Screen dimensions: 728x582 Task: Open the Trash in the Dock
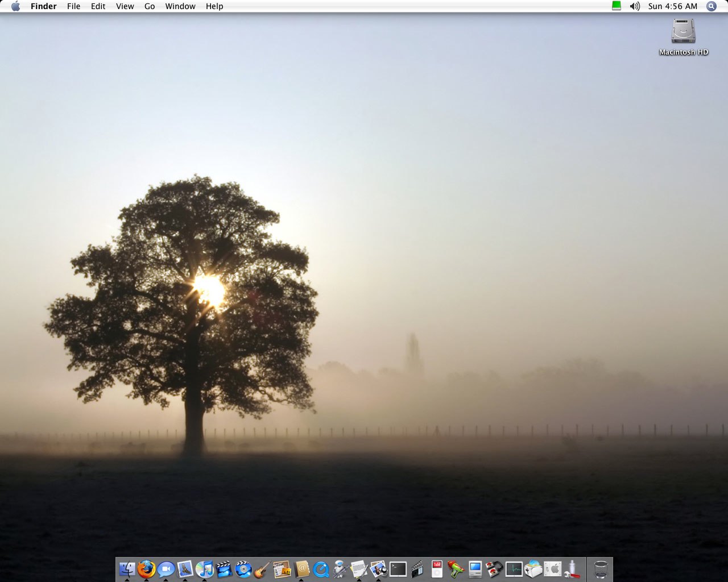601,569
